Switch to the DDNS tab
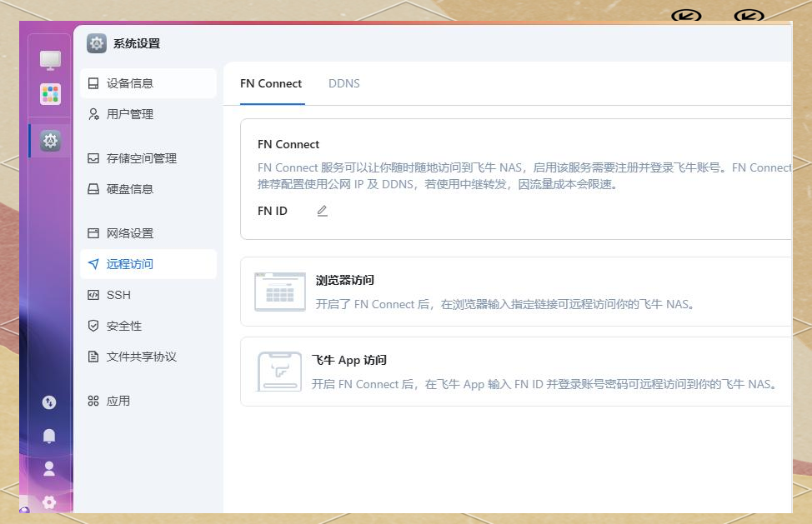This screenshot has height=524, width=812. click(344, 83)
